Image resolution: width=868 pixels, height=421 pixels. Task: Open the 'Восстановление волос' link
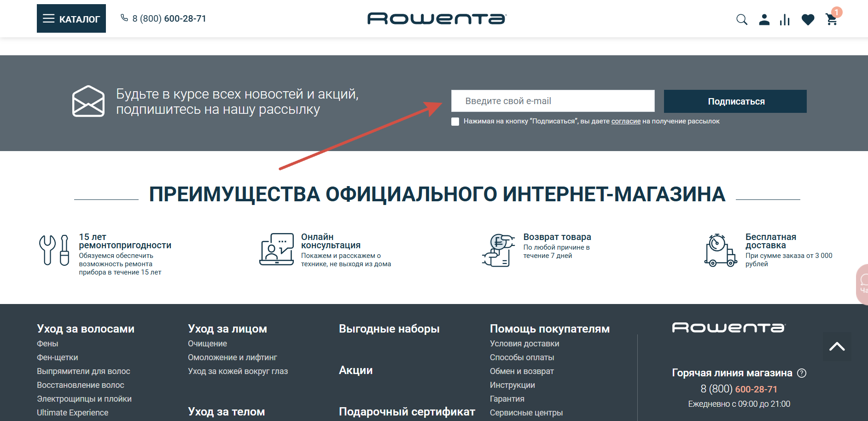81,385
